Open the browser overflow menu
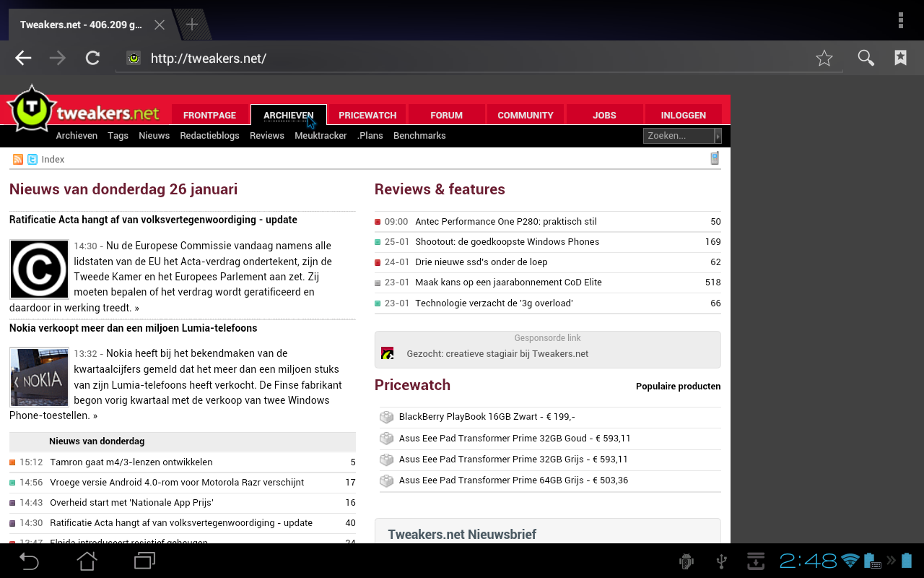This screenshot has height=578, width=924. point(901,20)
